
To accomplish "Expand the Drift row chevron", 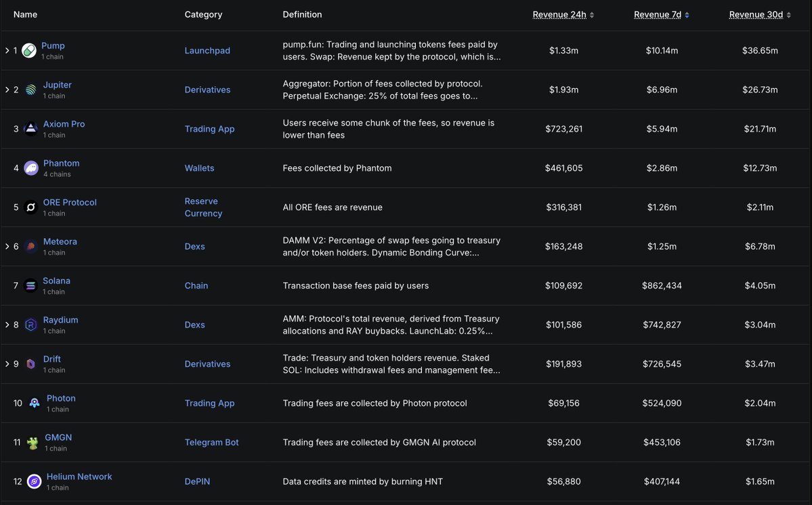I will [7, 364].
